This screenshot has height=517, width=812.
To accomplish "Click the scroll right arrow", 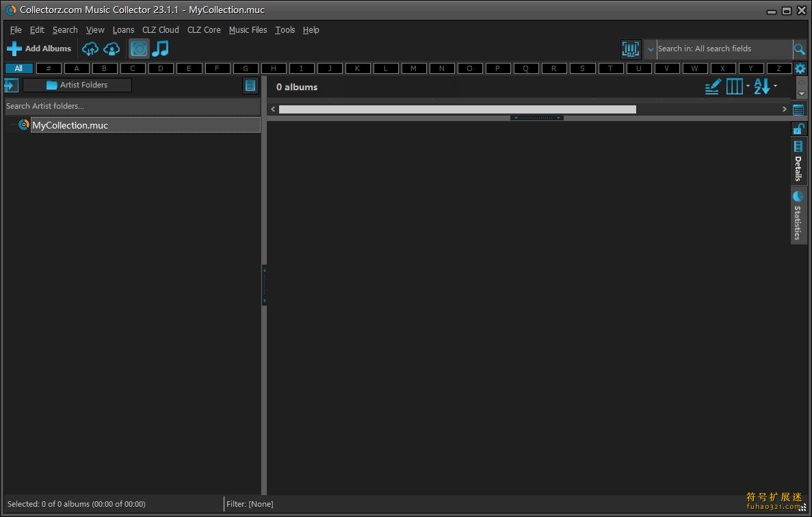I will coord(784,109).
